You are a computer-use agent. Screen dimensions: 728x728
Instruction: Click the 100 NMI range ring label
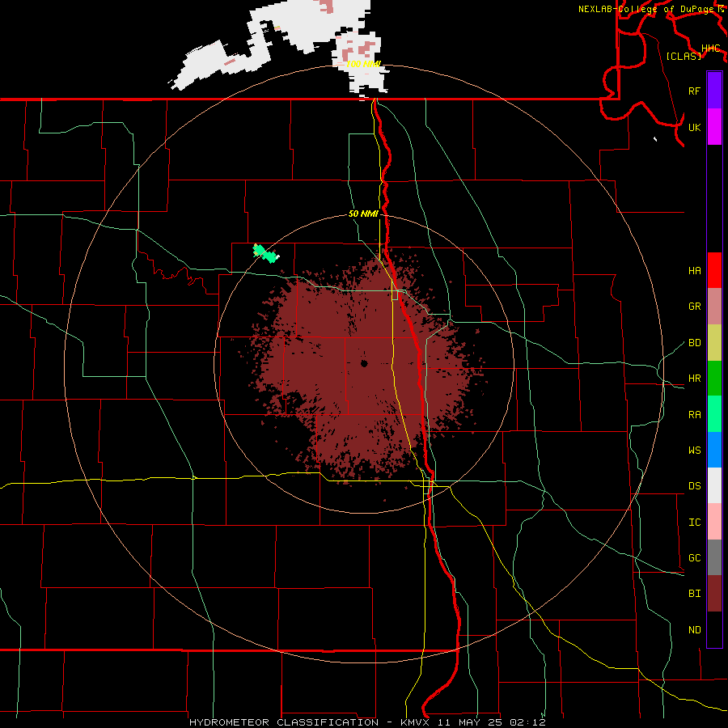pos(363,64)
